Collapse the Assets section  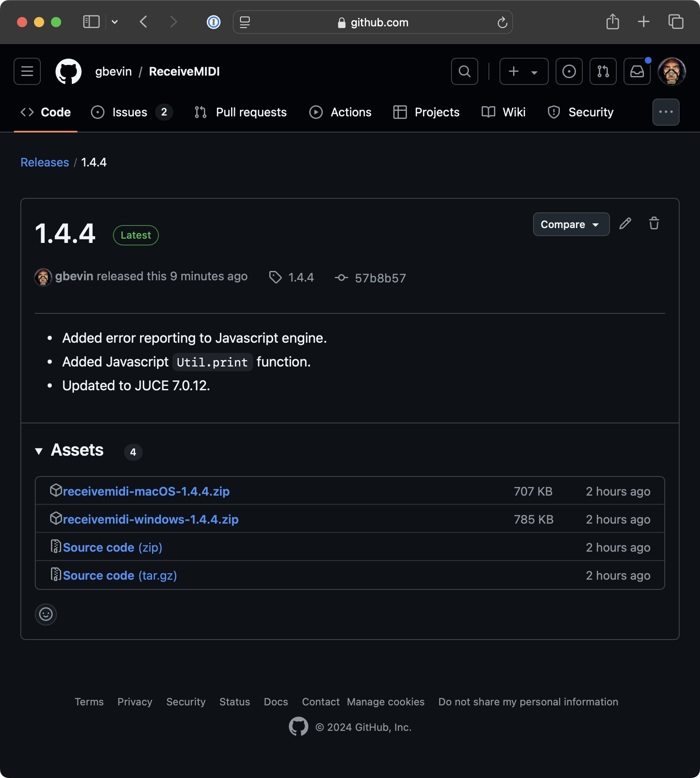[69, 450]
